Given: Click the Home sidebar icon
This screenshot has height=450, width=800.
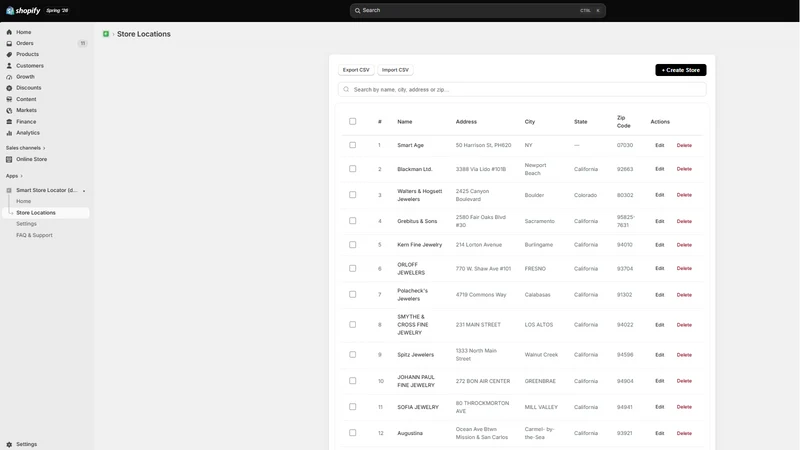Looking at the screenshot, I should pos(9,32).
